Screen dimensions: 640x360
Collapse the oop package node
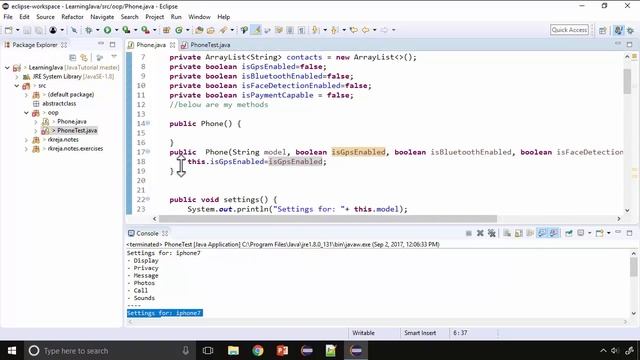point(26,113)
